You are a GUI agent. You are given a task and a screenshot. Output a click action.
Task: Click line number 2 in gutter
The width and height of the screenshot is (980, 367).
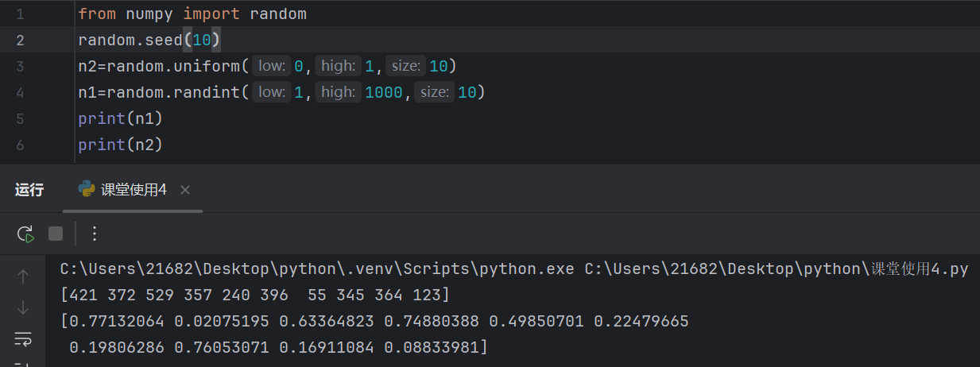[x=19, y=41]
